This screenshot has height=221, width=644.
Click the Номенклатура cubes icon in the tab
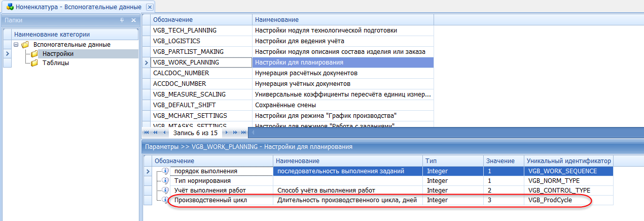pos(10,7)
